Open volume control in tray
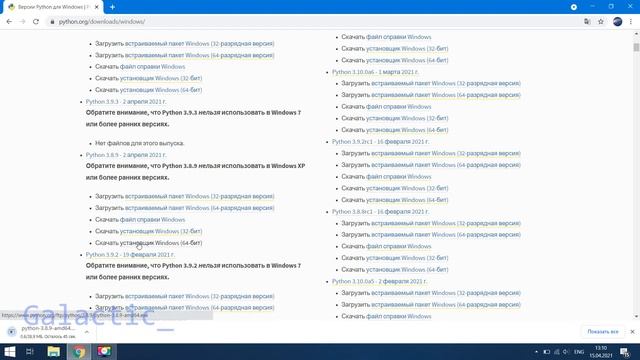Screen dimensions: 640x360 (566, 352)
